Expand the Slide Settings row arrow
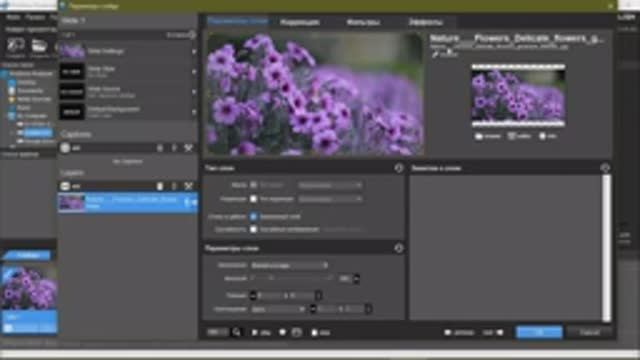The height and width of the screenshot is (360, 640). tap(194, 52)
